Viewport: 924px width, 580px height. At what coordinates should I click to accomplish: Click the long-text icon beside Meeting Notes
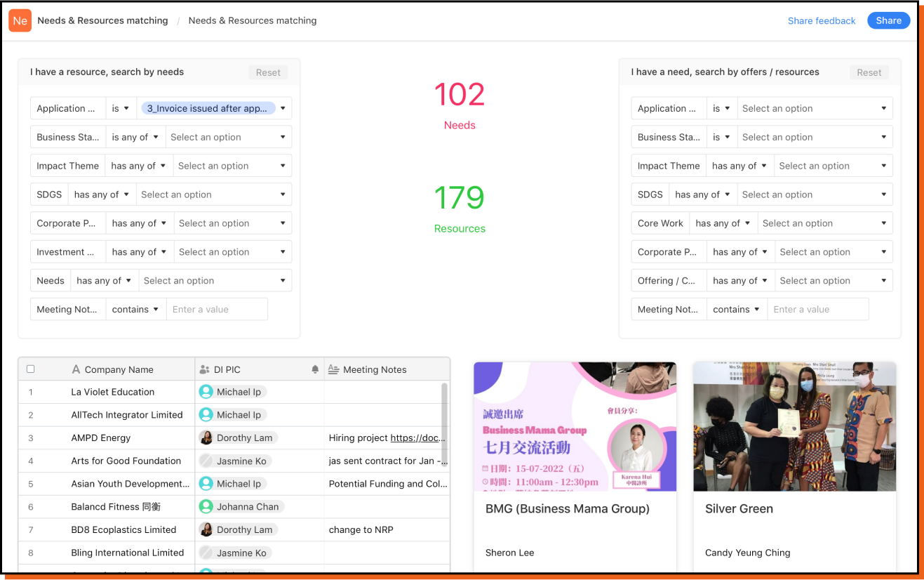[333, 369]
